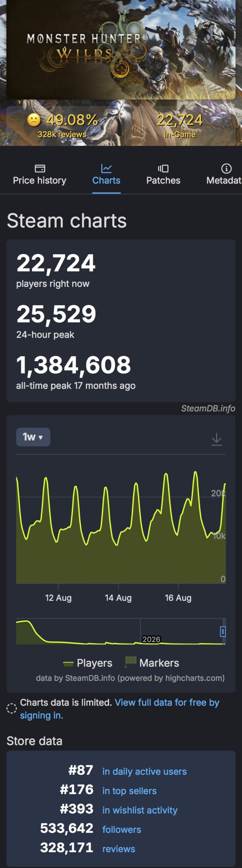The width and height of the screenshot is (242, 868).
Task: Click the 328,171 reviews count
Action: [x=67, y=848]
